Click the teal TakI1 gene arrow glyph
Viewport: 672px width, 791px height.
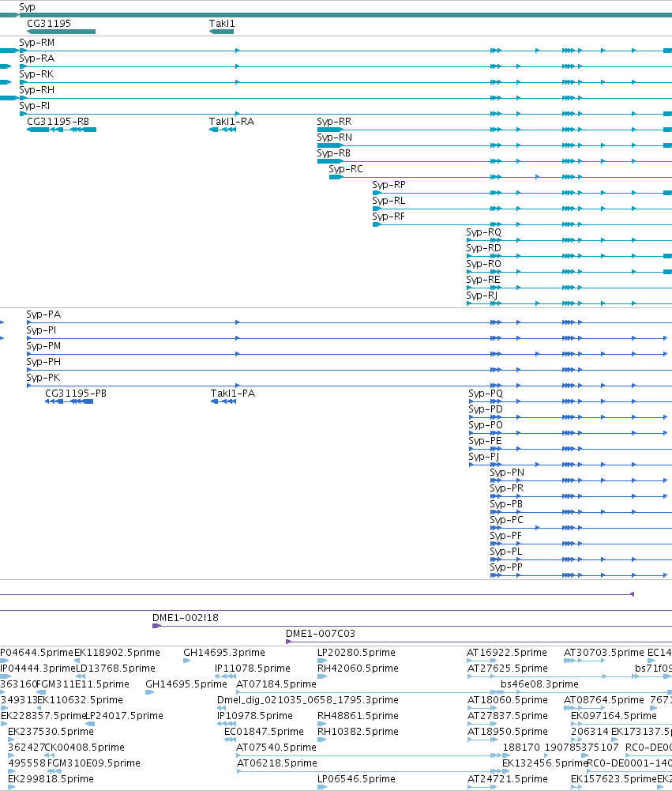pos(221,32)
